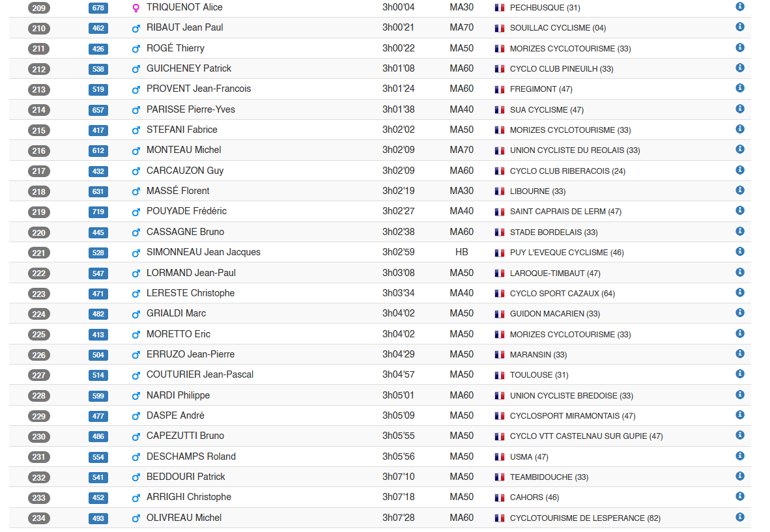The image size is (770, 532).
Task: Click French flag next to CAHORS club
Action: click(x=500, y=497)
